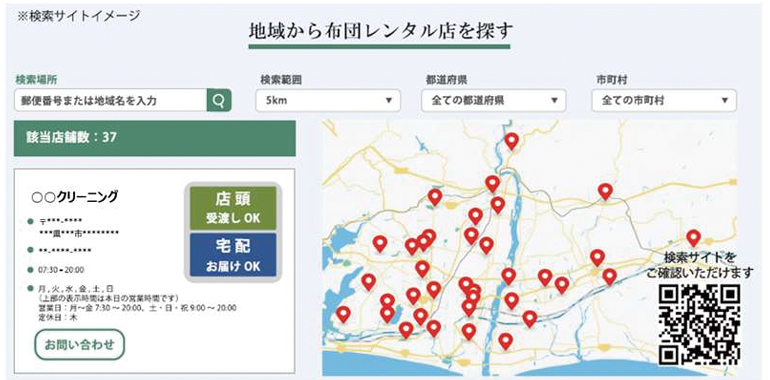Click the QR code image
This screenshot has width=770, height=380.
tap(699, 324)
